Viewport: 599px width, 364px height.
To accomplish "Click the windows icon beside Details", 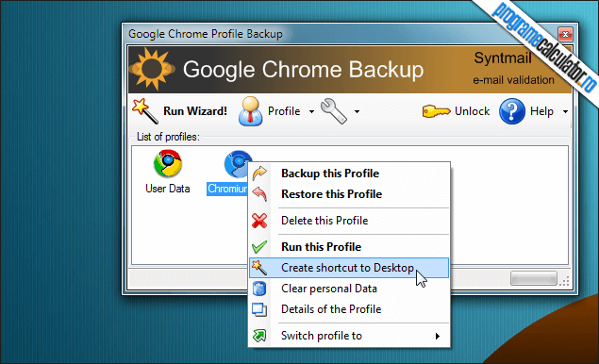I will click(259, 309).
